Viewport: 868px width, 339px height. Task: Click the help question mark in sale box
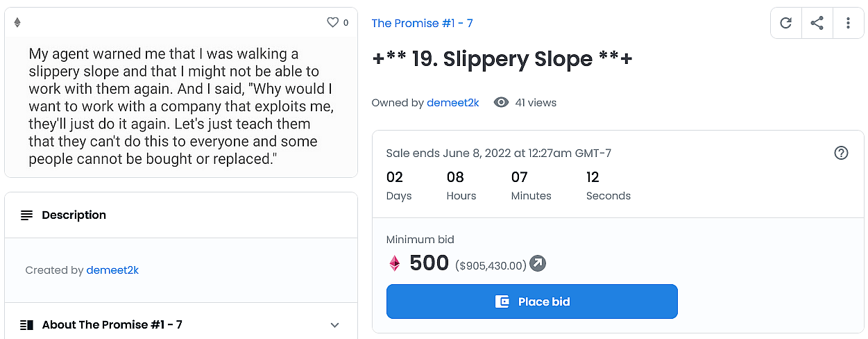click(841, 153)
